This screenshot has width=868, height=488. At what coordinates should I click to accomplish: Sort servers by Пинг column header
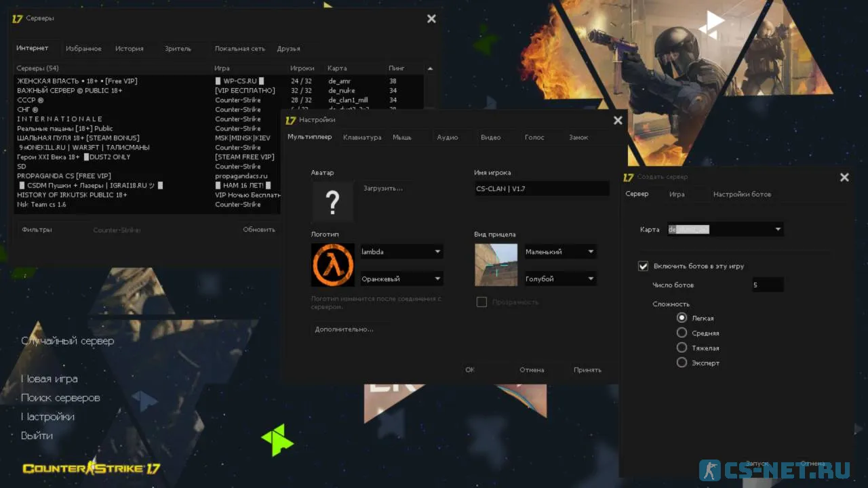pos(397,68)
